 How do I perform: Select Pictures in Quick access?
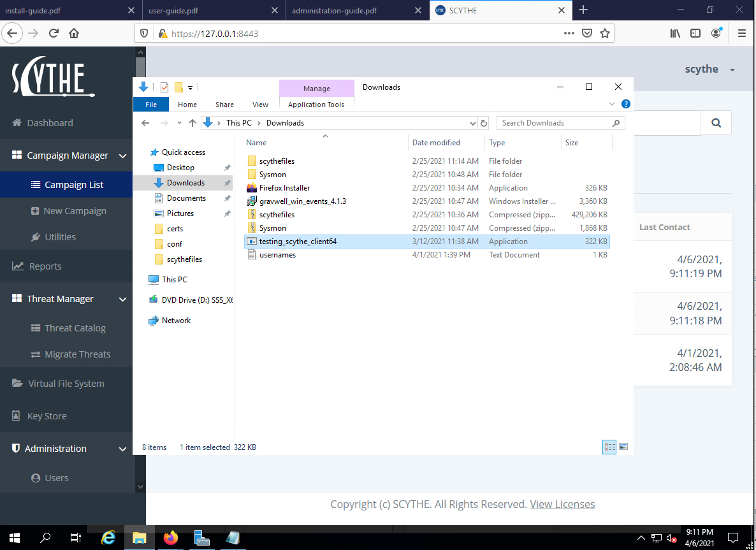(180, 213)
